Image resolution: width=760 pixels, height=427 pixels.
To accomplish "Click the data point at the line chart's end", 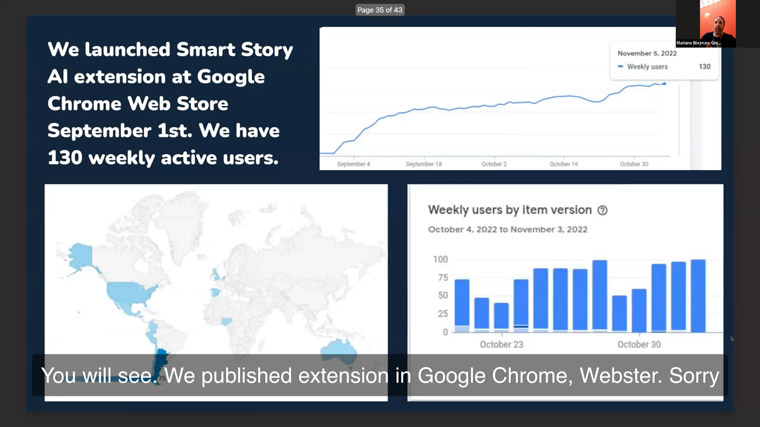I will 665,84.
